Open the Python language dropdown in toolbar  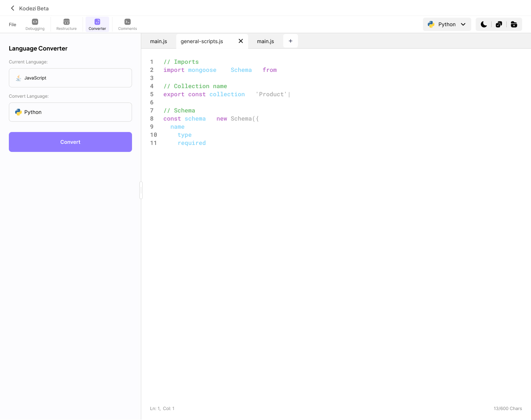coord(447,24)
